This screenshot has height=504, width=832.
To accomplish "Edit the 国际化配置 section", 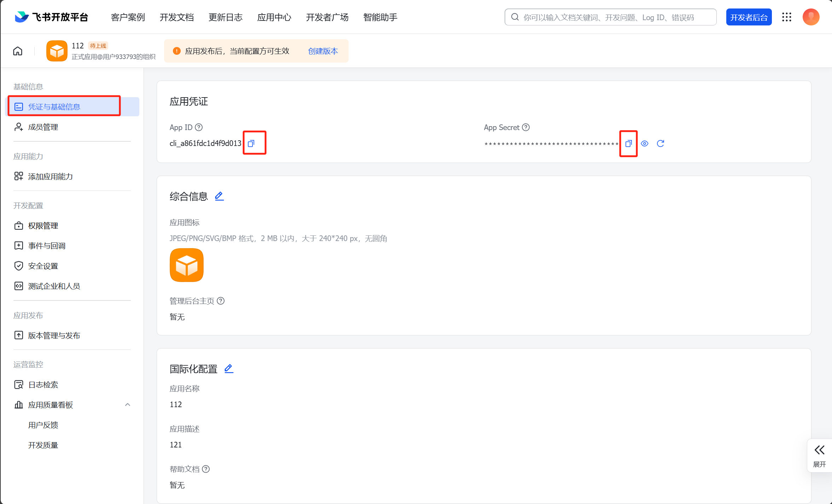I will tap(229, 369).
